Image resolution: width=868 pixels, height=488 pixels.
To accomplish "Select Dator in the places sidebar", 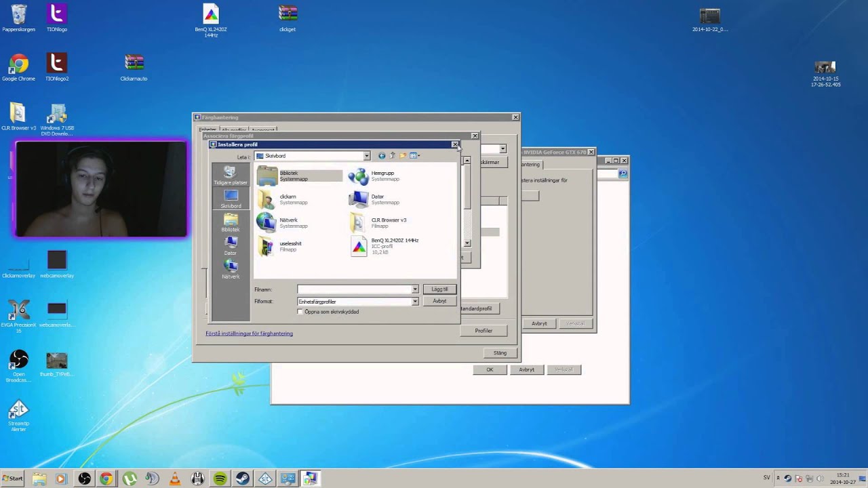I will tap(231, 246).
